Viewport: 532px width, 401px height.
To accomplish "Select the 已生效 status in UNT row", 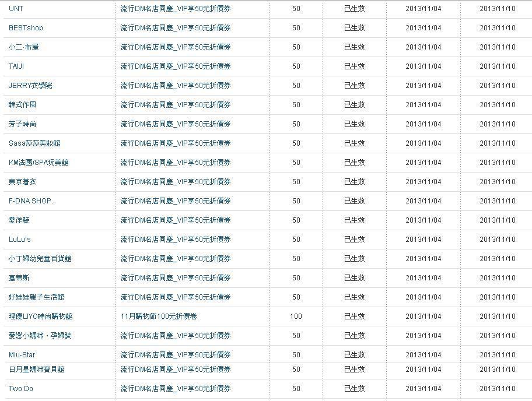I will coord(355,9).
